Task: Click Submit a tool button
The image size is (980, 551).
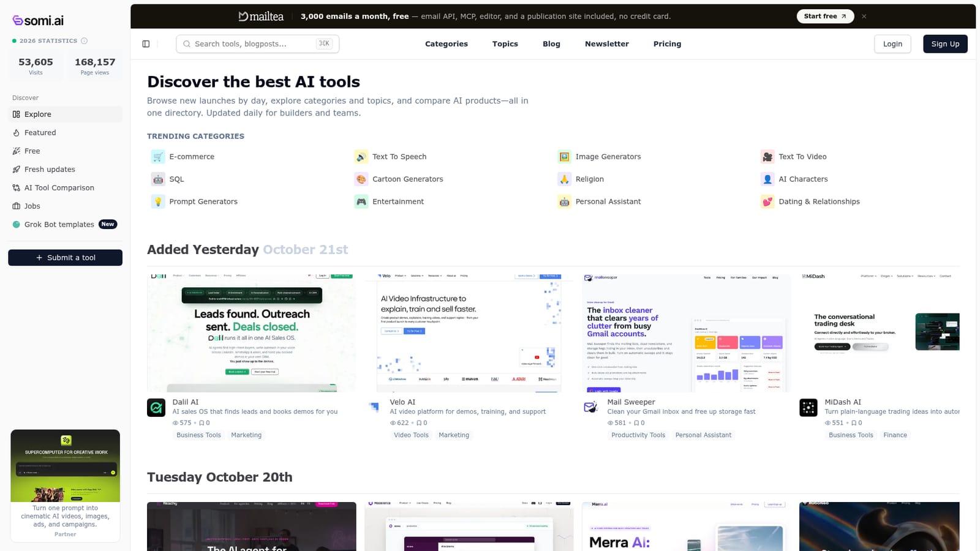Action: [66, 258]
